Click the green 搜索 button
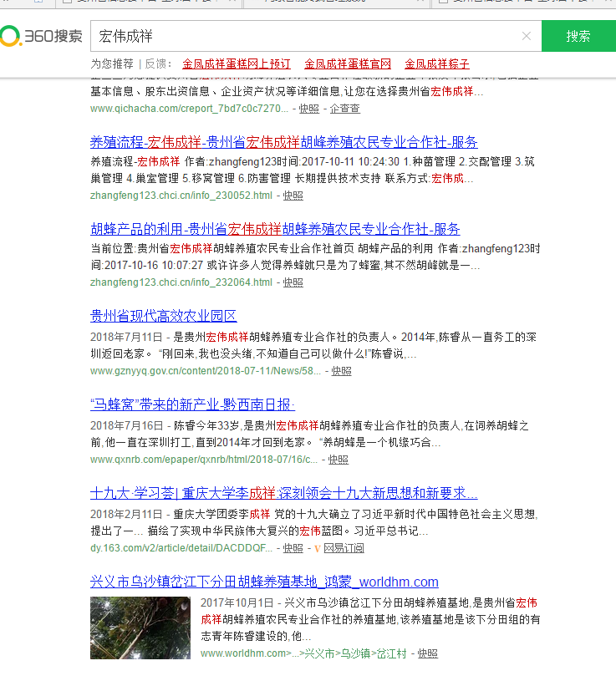 578,36
